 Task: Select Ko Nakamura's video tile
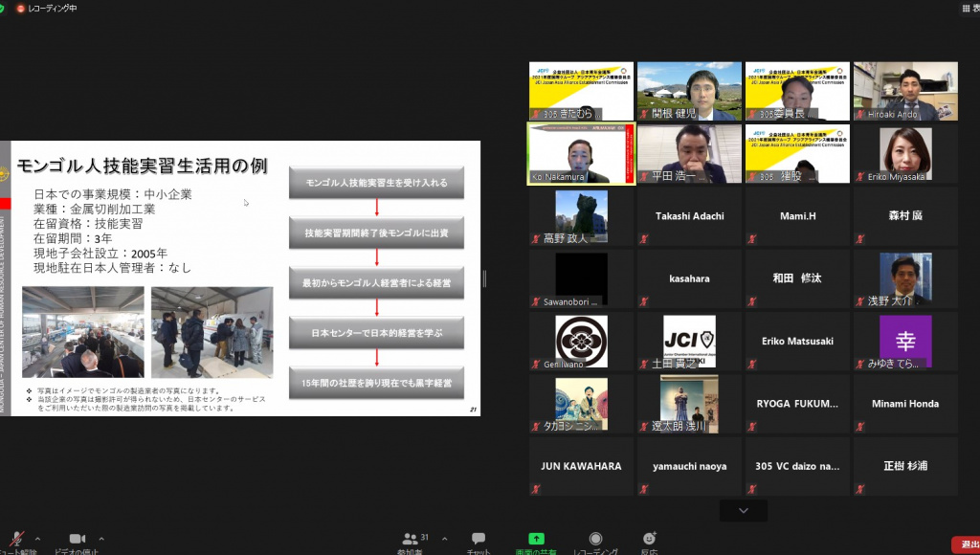point(581,153)
